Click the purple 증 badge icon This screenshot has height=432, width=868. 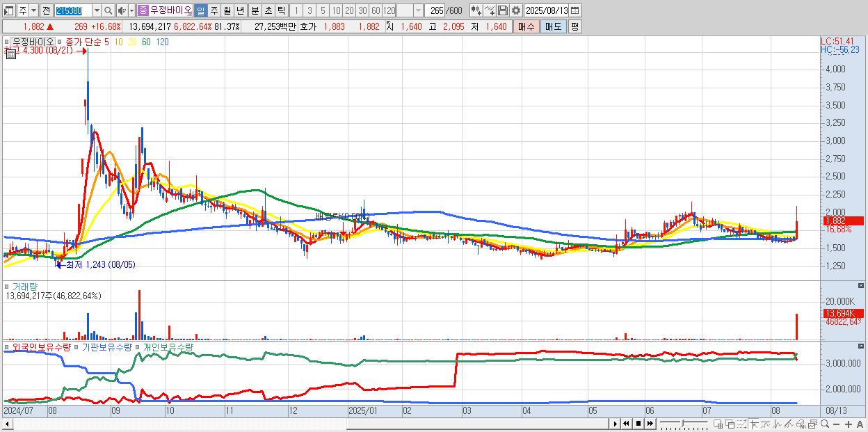tap(143, 10)
